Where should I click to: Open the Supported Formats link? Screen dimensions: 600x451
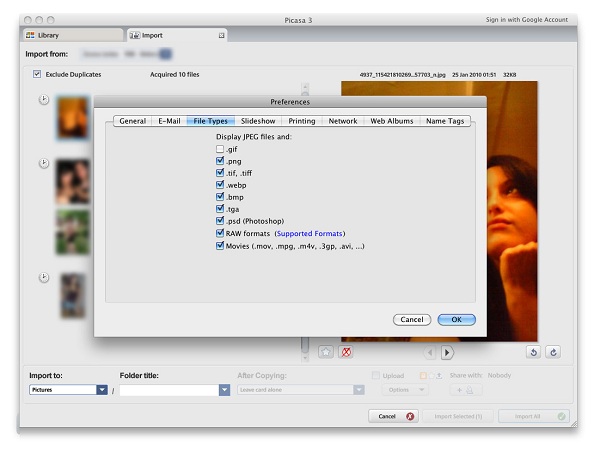pos(310,233)
